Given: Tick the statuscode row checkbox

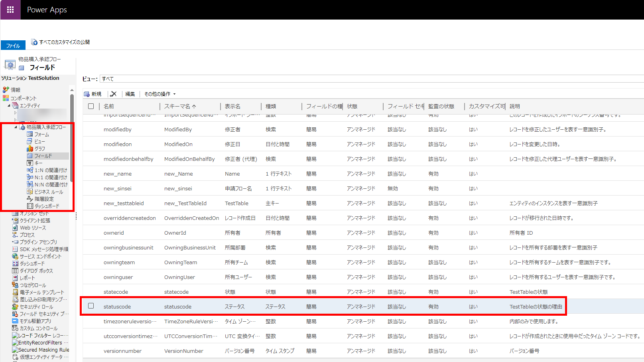Looking at the screenshot, I should coord(91,306).
